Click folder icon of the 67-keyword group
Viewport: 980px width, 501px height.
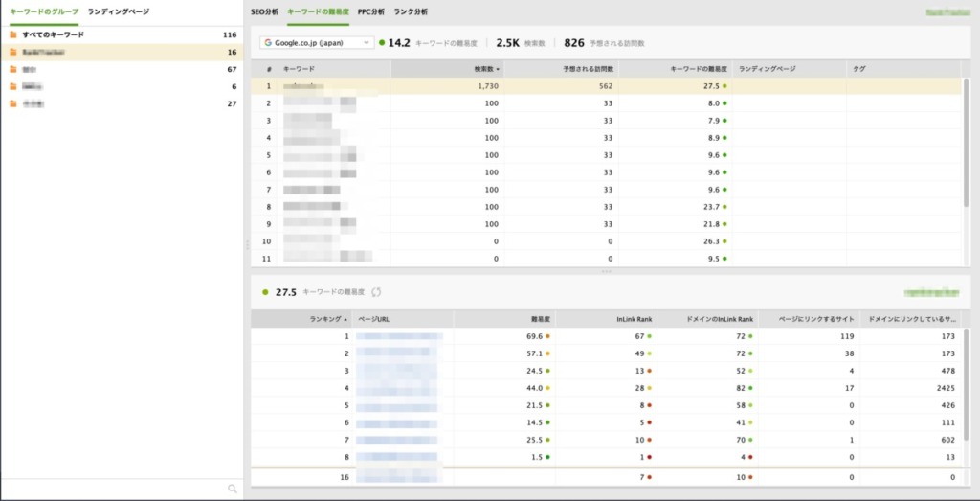click(13, 69)
